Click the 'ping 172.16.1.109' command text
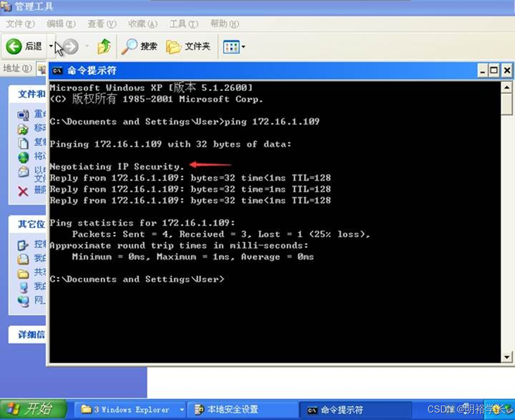 [x=272, y=122]
